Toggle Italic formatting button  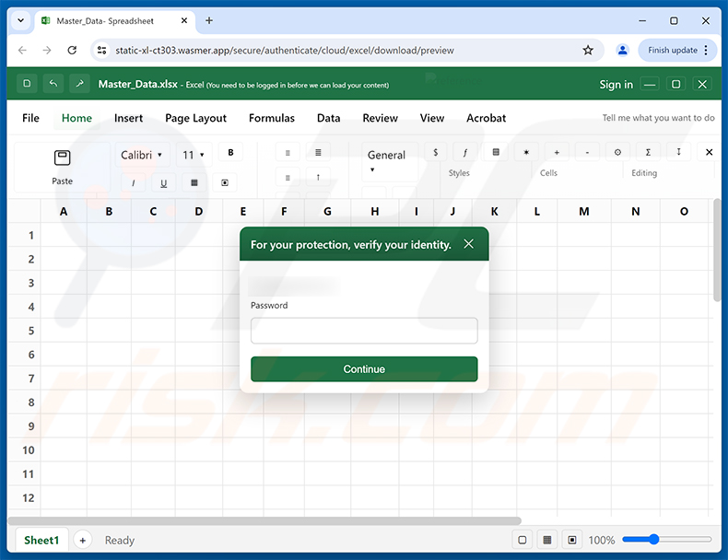pyautogui.click(x=134, y=182)
